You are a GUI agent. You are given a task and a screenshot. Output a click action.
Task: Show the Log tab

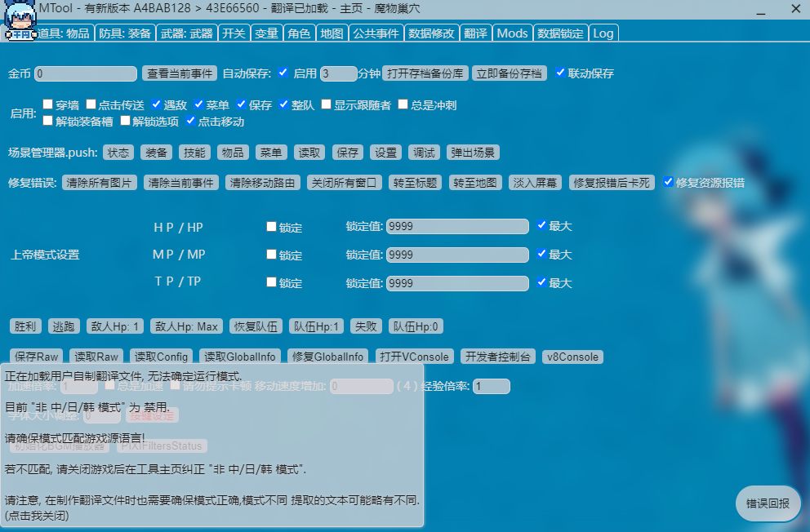603,33
